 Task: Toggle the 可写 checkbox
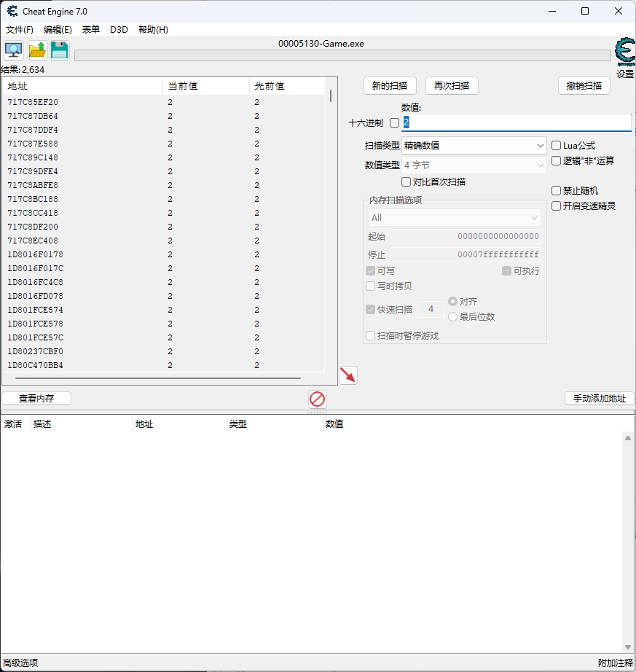click(371, 271)
